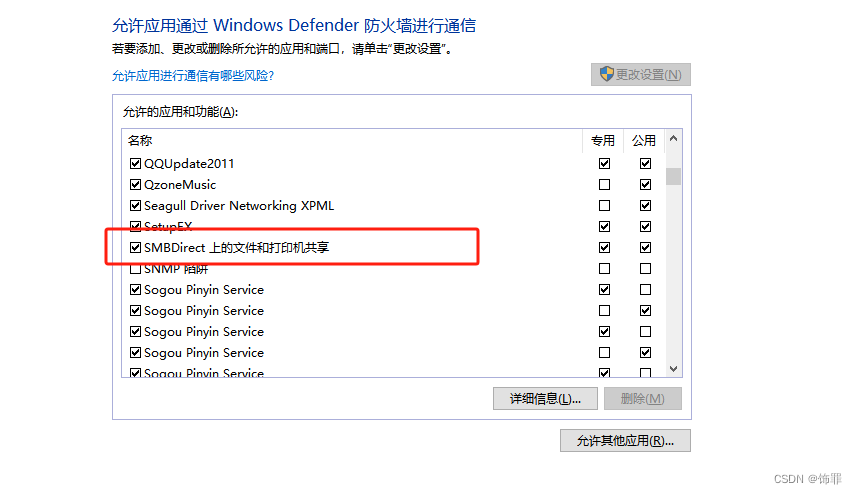Enable 专用 for Seagull Driver Networking XPML
The width and height of the screenshot is (857, 494).
(x=604, y=205)
